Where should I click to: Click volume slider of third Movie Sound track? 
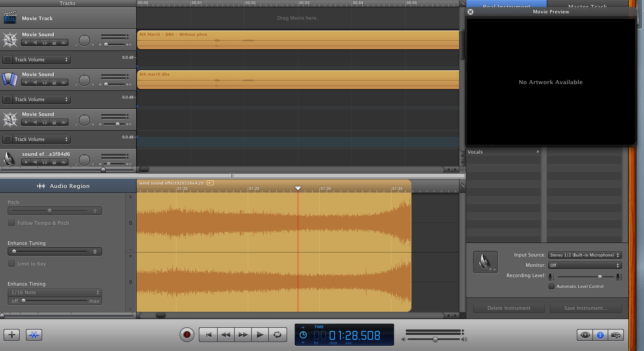(x=117, y=124)
